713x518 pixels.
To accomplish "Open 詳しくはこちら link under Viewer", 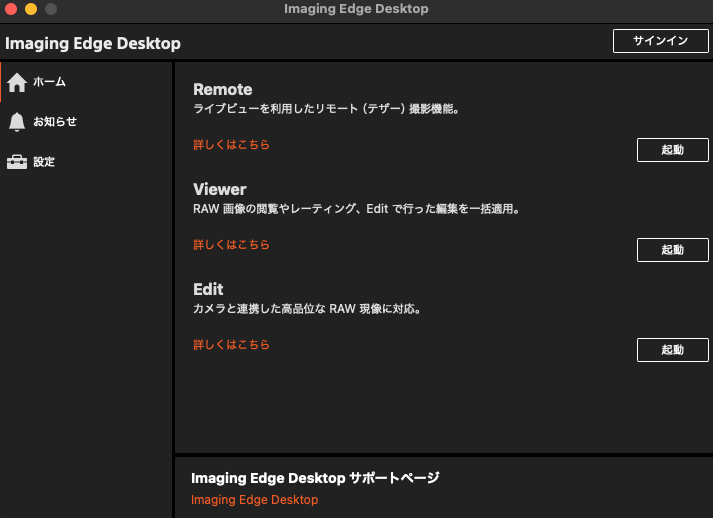I will [231, 245].
